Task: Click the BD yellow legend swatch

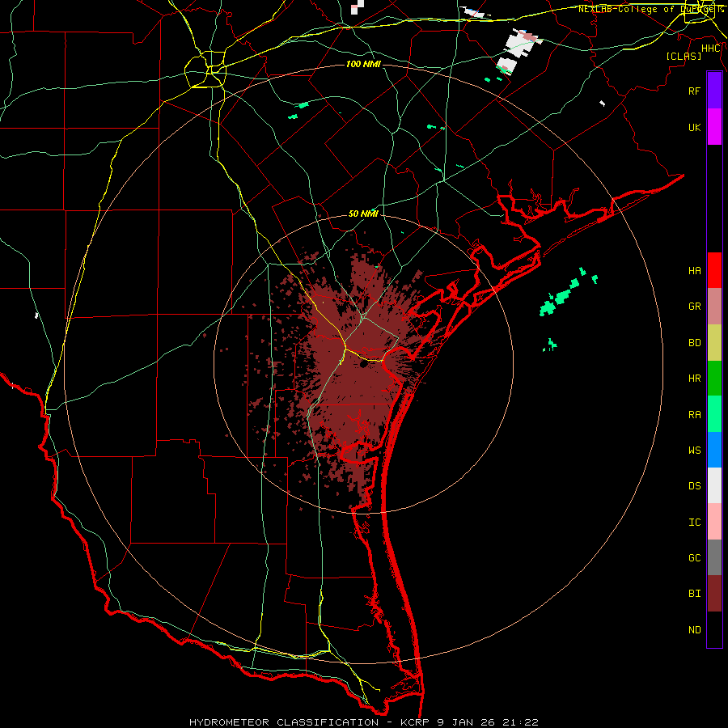Action: [714, 343]
